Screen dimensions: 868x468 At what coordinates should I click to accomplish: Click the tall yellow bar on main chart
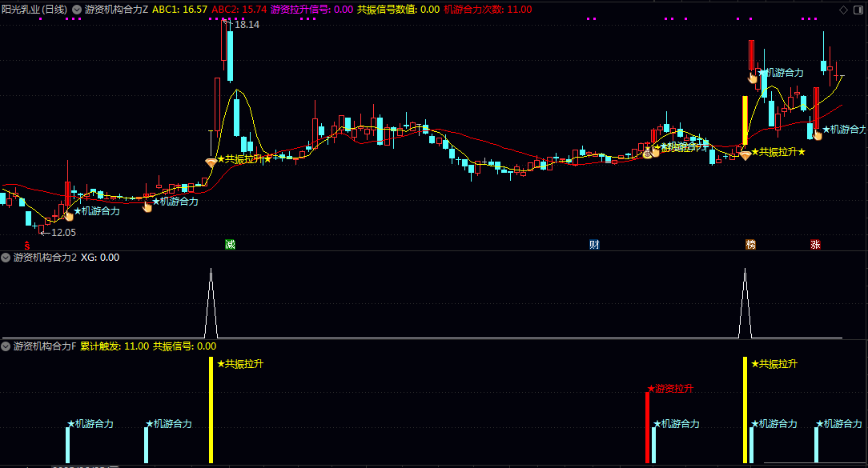pyautogui.click(x=745, y=121)
